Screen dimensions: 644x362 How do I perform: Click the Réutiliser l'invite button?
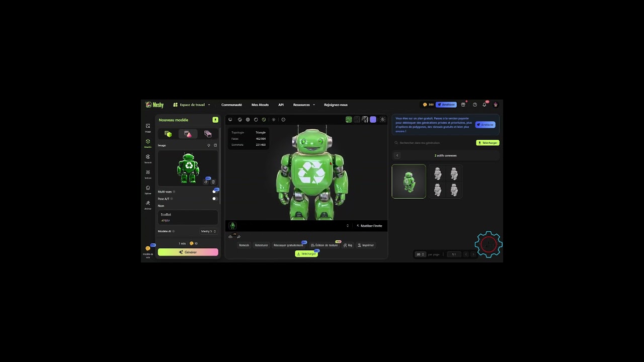370,226
